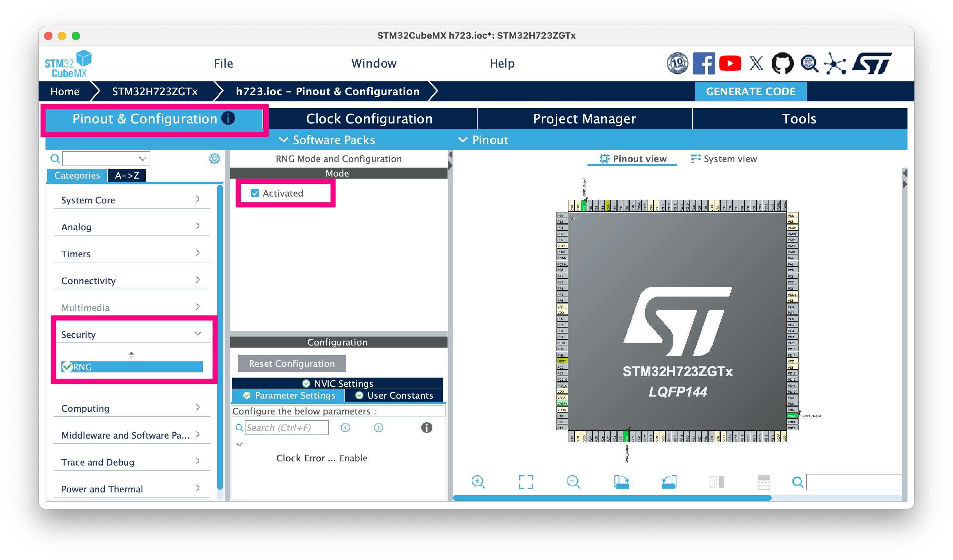
Task: Go to Home breadcrumb
Action: click(65, 91)
